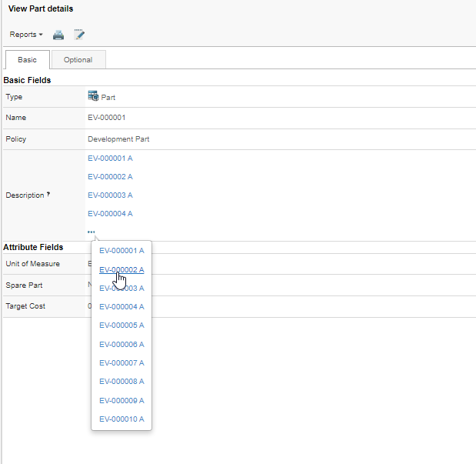Select underlined EV-000002 A in popup list

click(121, 269)
